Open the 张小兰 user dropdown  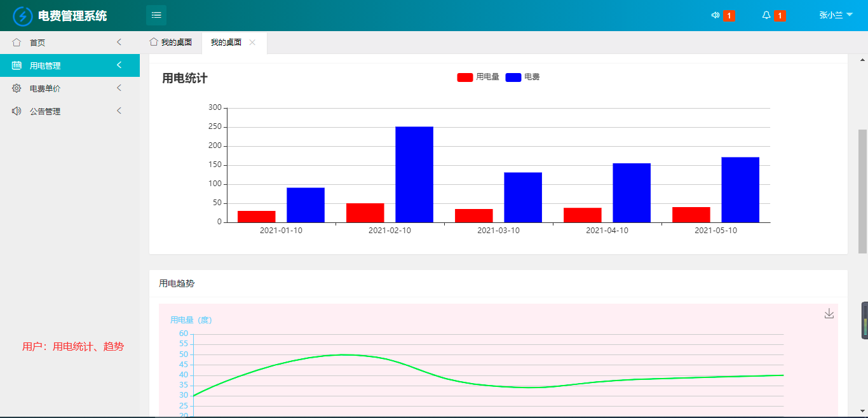[x=836, y=15]
